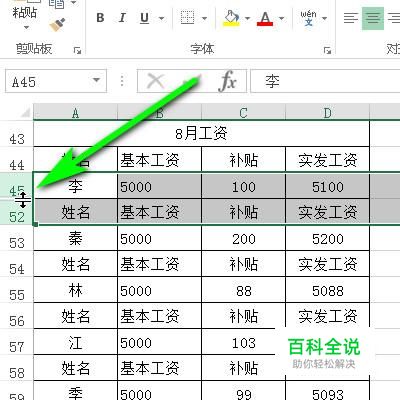Click cell 林 in row 55
The width and height of the screenshot is (400, 400).
pyautogui.click(x=75, y=290)
